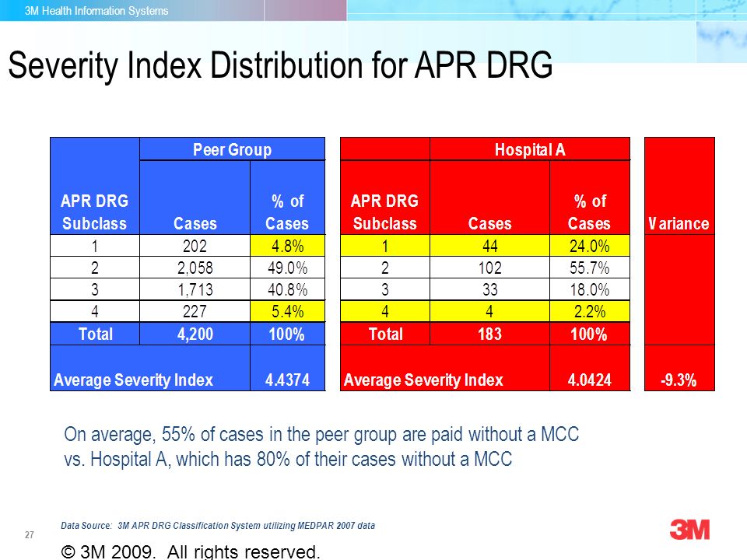Click the red 3M logo

click(690, 530)
